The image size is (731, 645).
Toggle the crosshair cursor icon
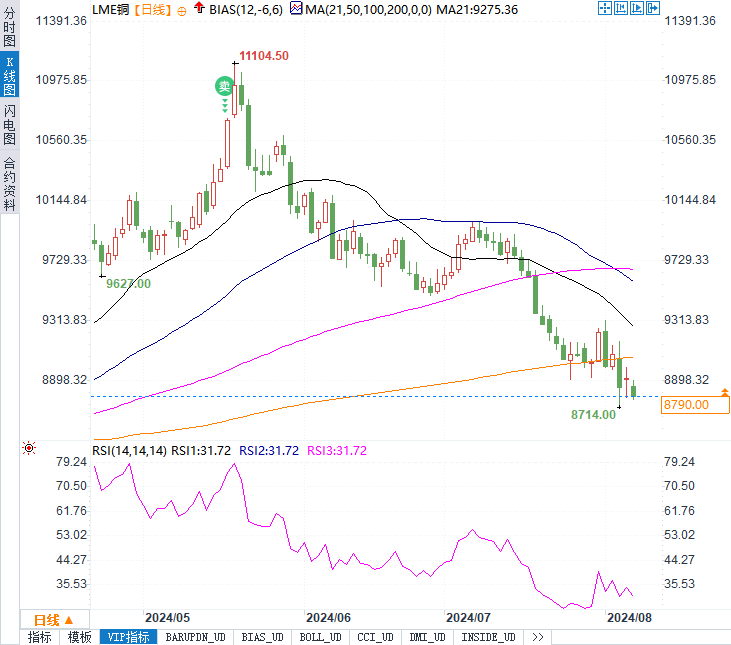point(605,8)
